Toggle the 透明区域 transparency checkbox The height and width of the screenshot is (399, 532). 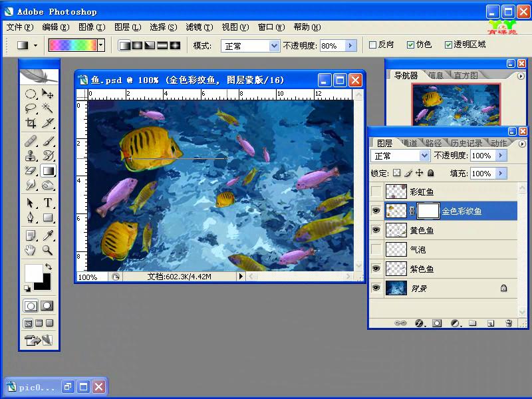[448, 45]
